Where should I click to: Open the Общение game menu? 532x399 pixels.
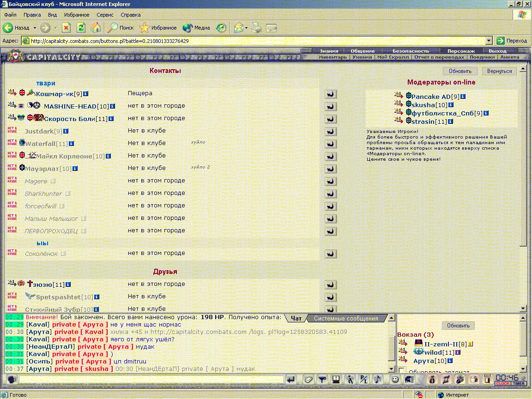pos(363,51)
